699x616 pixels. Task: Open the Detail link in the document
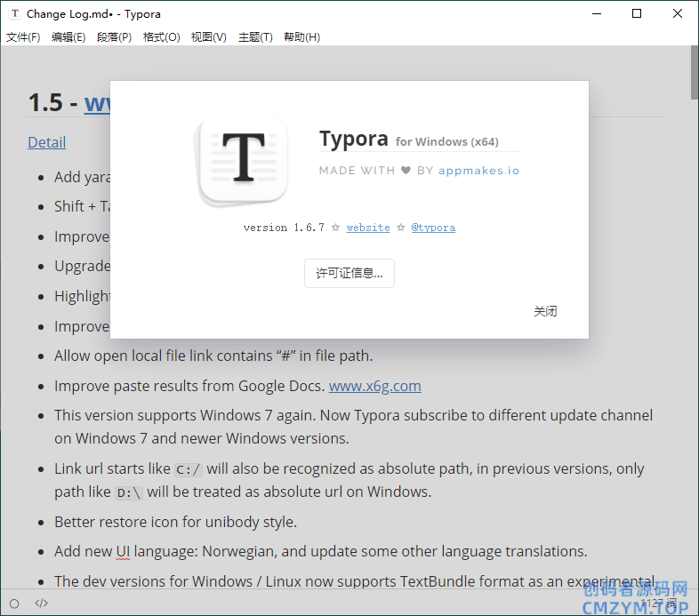(46, 142)
